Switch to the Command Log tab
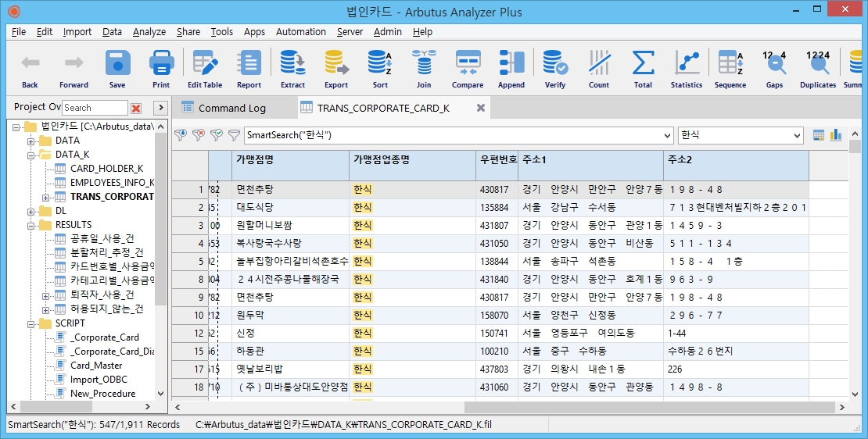 click(x=232, y=109)
